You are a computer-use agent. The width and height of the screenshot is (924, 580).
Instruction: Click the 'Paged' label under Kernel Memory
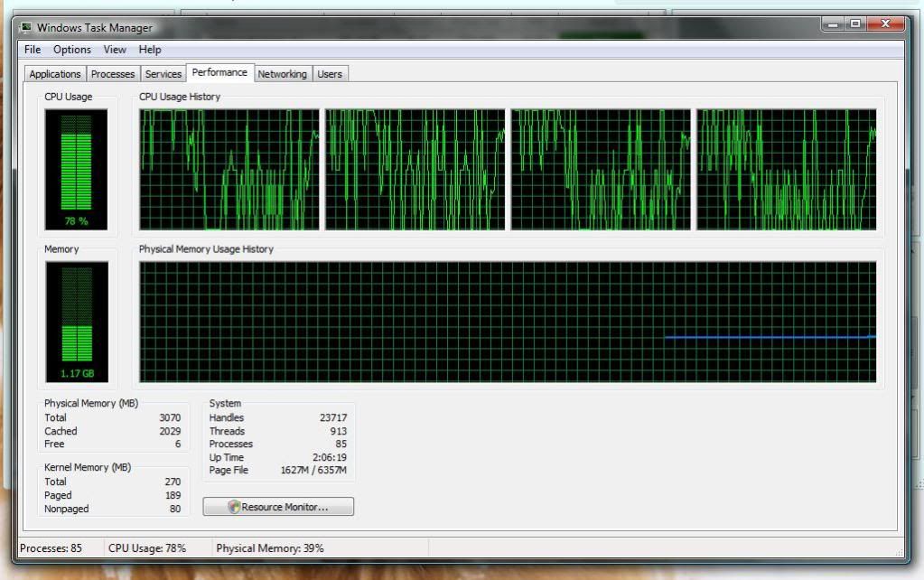coord(58,496)
